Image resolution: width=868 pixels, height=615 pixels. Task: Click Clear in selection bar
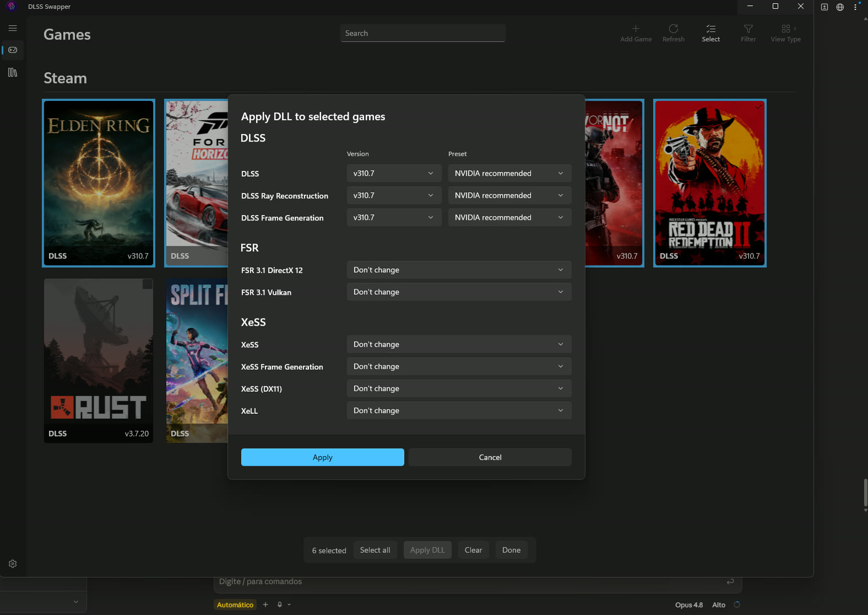click(x=473, y=550)
